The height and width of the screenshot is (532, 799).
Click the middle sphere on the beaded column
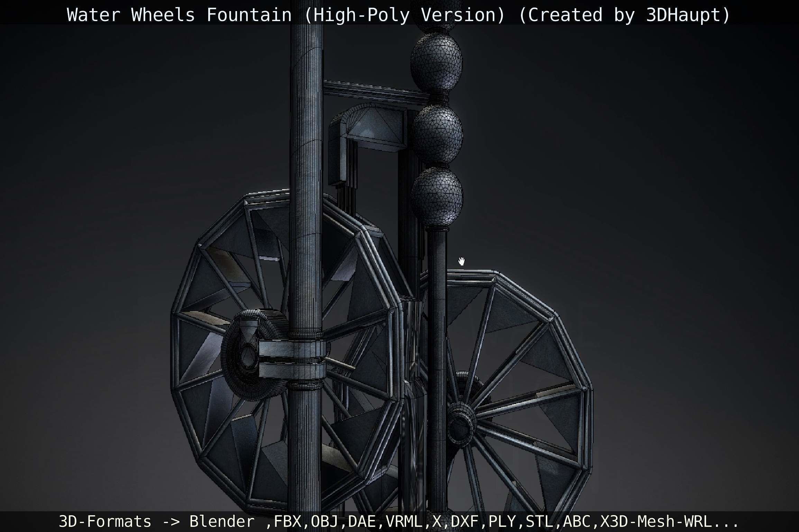[x=438, y=134]
